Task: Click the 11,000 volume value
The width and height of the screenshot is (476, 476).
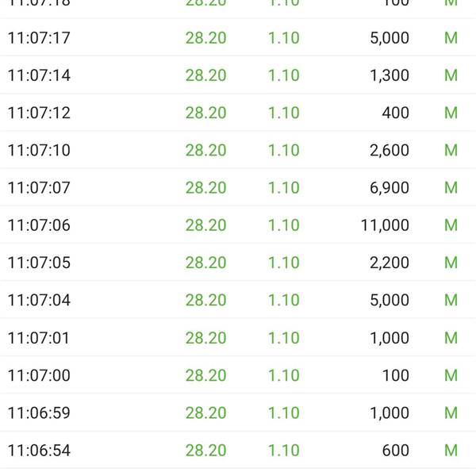Action: click(x=385, y=225)
